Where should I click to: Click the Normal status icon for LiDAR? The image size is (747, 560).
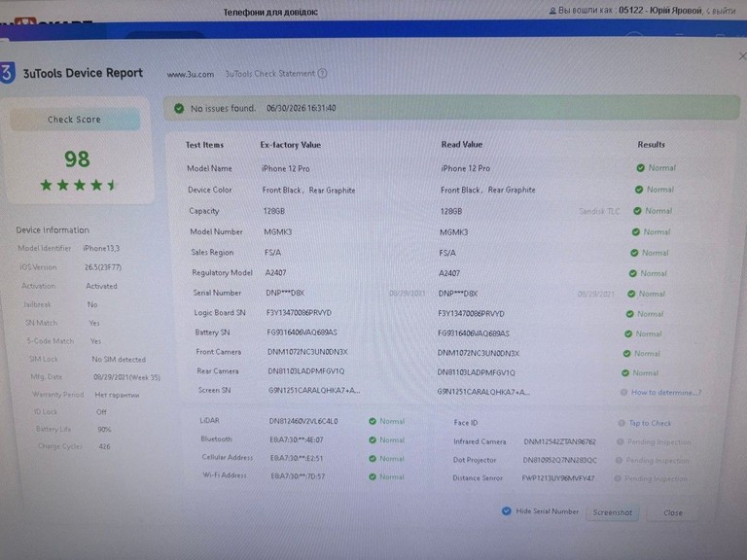[373, 421]
